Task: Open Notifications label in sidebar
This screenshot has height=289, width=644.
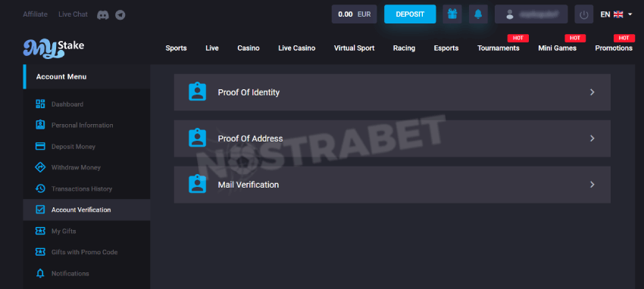Action: (x=70, y=273)
